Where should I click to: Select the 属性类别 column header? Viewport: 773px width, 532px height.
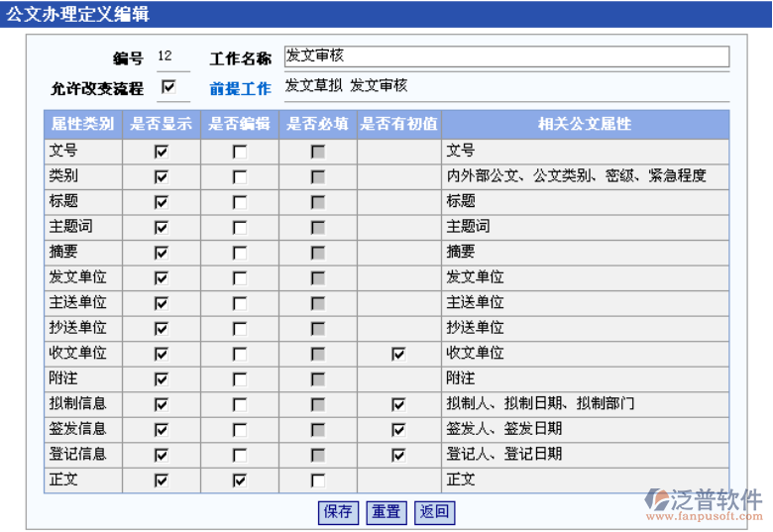(83, 124)
